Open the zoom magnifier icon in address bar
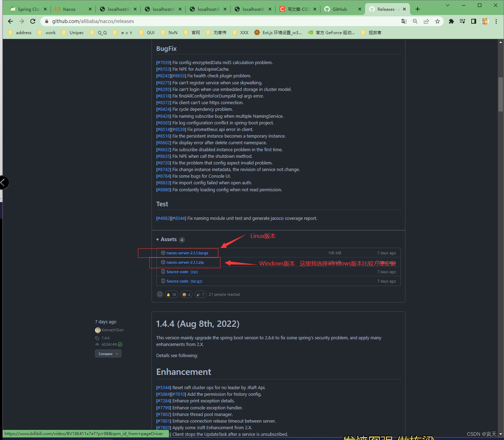Viewport: 504px width, 440px height. (415, 21)
